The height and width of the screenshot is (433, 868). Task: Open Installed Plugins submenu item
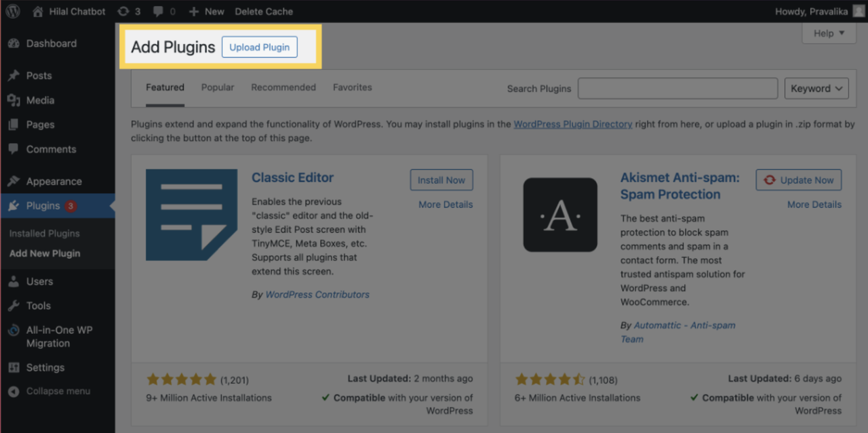pos(44,233)
